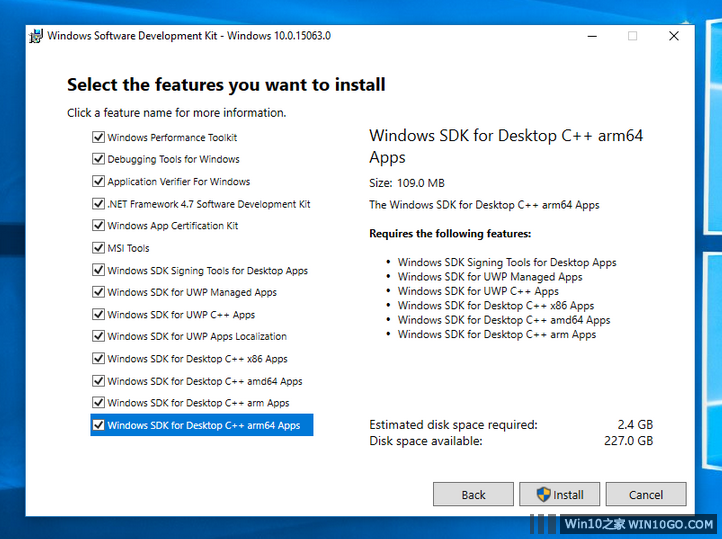This screenshot has height=539, width=722.
Task: Close the SDK installer window
Action: tap(674, 35)
